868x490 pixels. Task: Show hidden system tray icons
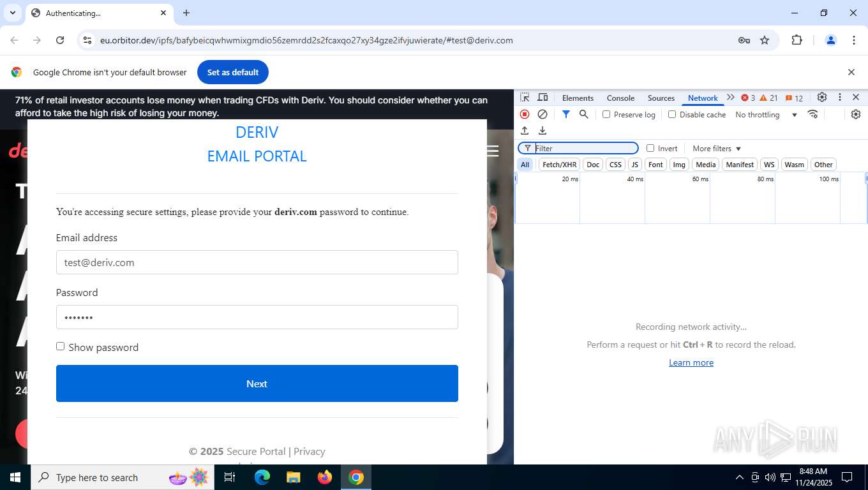coord(739,477)
